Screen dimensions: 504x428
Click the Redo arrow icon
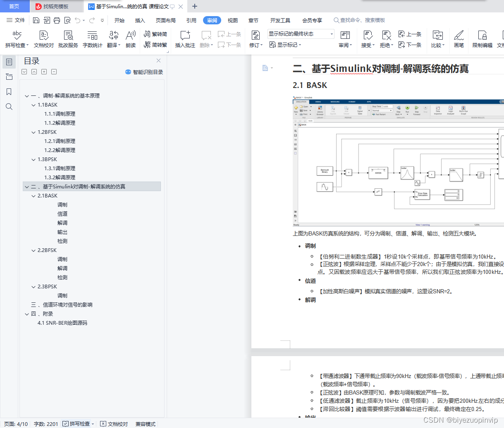click(x=92, y=20)
